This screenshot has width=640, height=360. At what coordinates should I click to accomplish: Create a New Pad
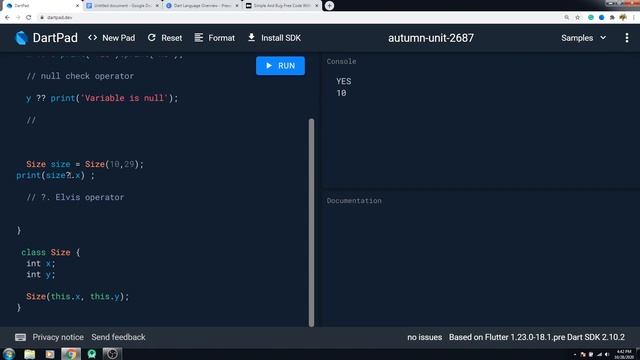click(x=111, y=38)
